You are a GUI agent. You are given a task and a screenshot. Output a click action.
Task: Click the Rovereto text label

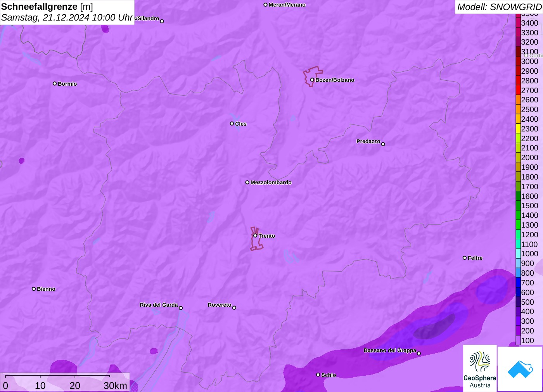pos(220,305)
